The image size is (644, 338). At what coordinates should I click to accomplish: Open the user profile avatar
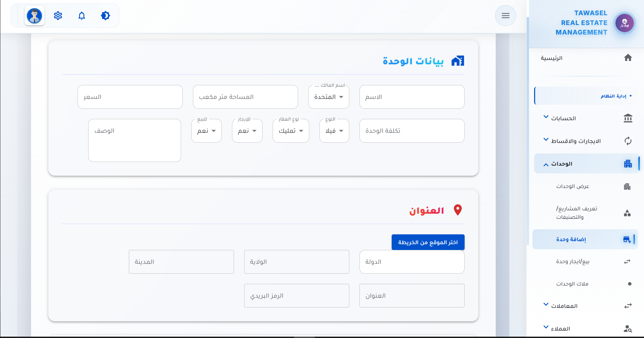click(35, 16)
